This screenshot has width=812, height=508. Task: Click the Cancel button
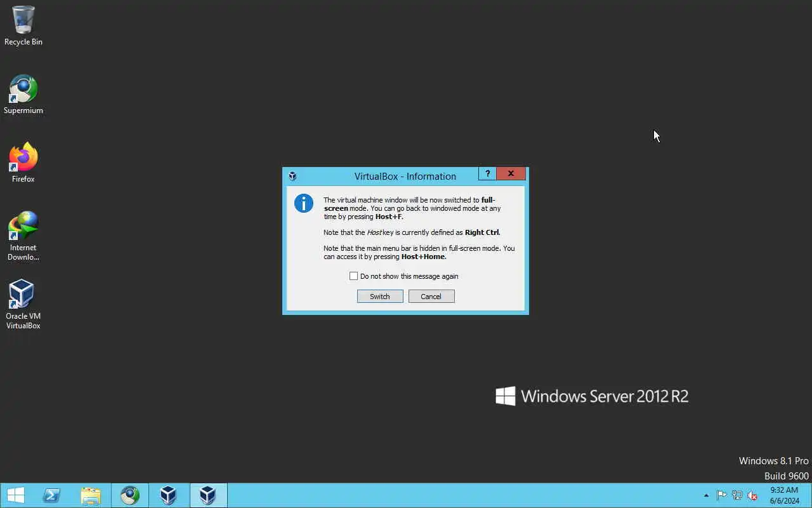click(431, 297)
